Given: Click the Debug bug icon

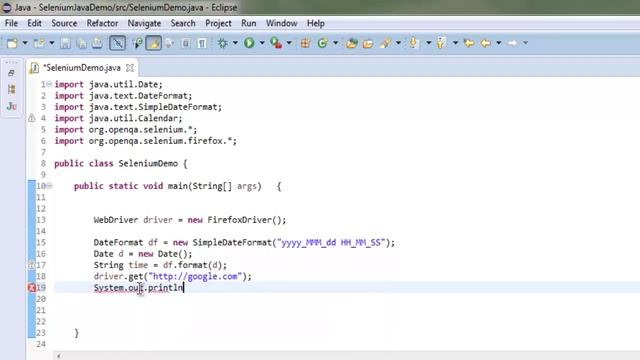Looking at the screenshot, I should click(x=223, y=43).
